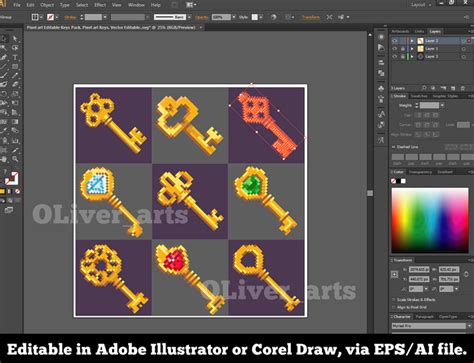This screenshot has width=474, height=363.
Task: Click the constrain width and height link icon
Action: tap(466, 274)
